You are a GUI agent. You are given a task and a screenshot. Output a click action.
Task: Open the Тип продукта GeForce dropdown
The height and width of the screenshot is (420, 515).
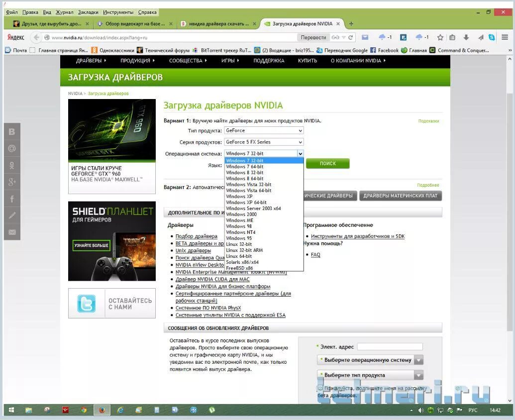[264, 130]
